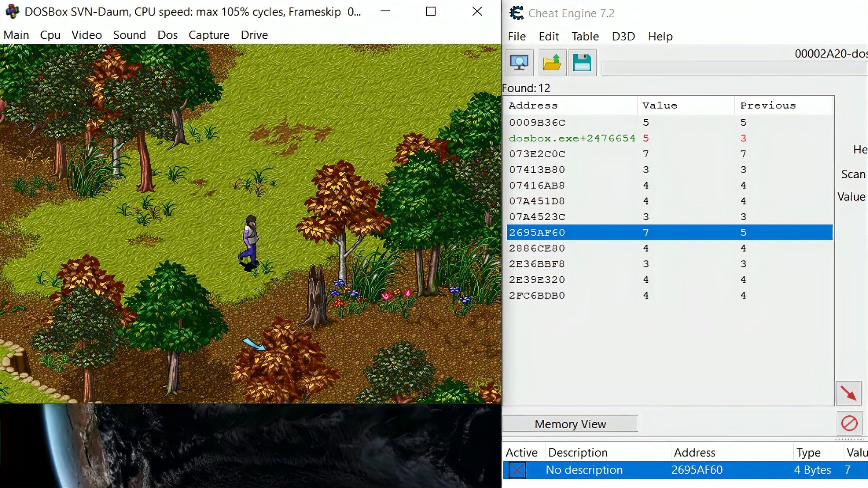This screenshot has height=488, width=868.
Task: Click the dosbox.exe+2476654 highlighted address
Action: pos(572,138)
